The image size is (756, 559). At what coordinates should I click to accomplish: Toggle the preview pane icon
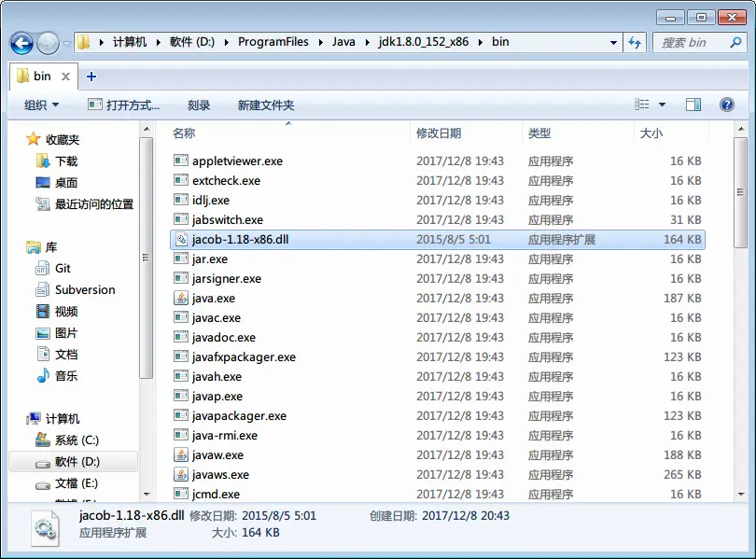click(x=693, y=105)
